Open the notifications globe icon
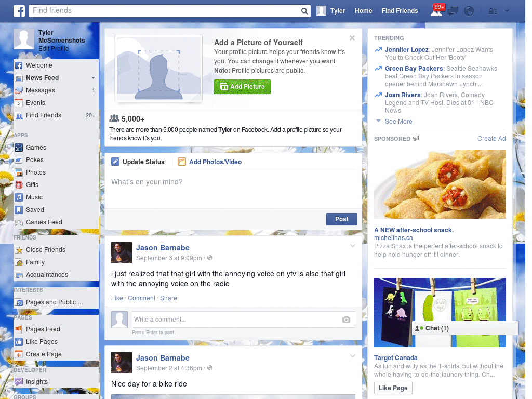Screen dimensions: 532x399 469,11
